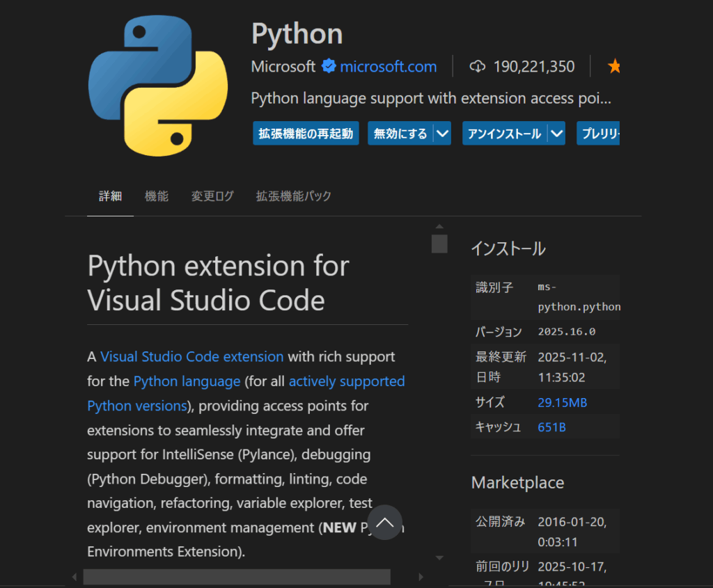Click the readme scroll-down arrow
This screenshot has width=713, height=588.
tap(439, 557)
